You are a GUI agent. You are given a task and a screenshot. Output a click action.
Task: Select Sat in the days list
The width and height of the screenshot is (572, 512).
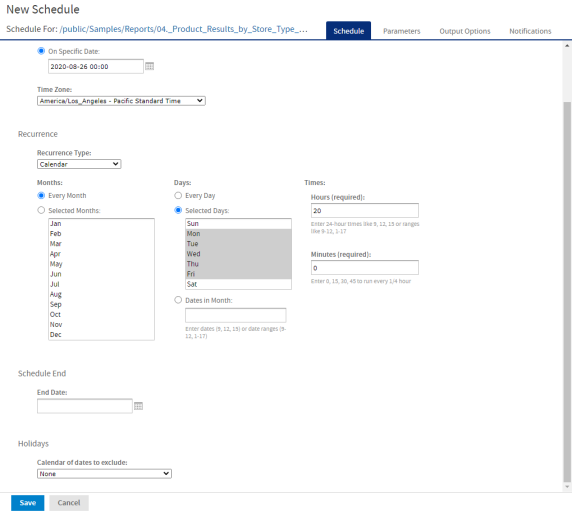[x=238, y=284]
